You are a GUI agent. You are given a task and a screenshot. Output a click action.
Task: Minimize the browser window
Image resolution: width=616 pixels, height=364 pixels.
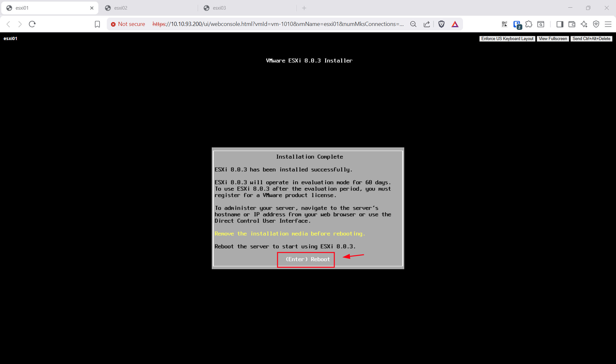click(570, 8)
